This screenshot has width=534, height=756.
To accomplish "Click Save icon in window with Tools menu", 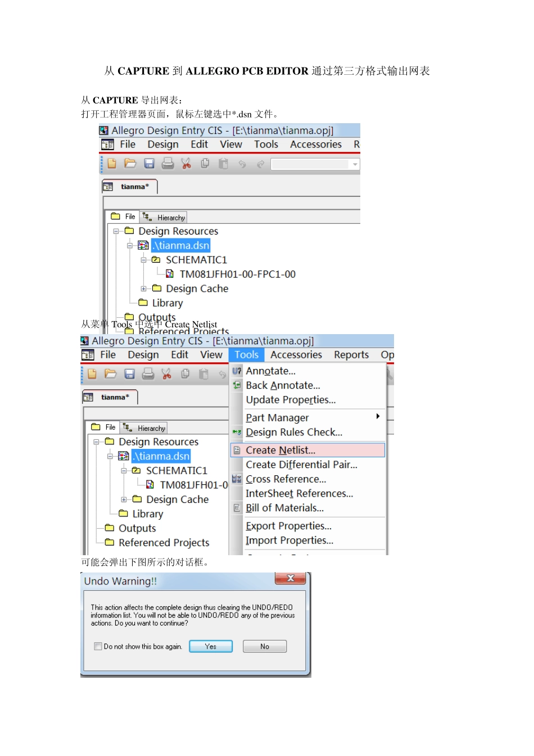I will [x=129, y=374].
